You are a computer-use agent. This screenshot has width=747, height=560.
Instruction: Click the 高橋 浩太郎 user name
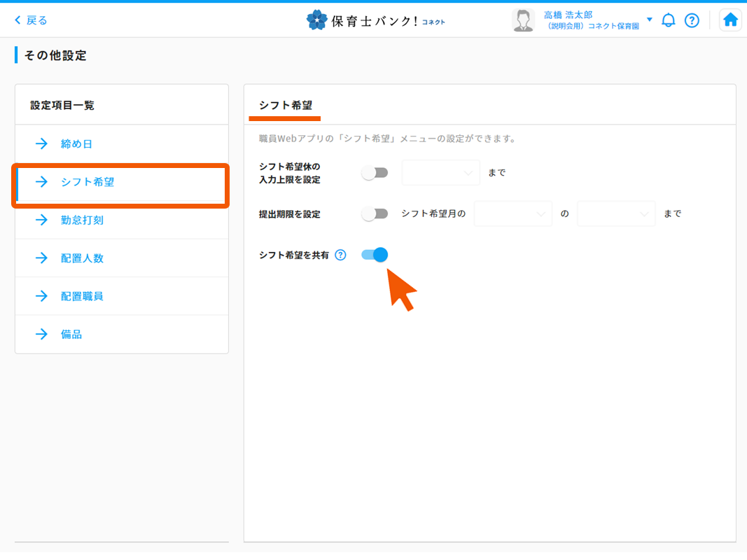click(x=568, y=15)
